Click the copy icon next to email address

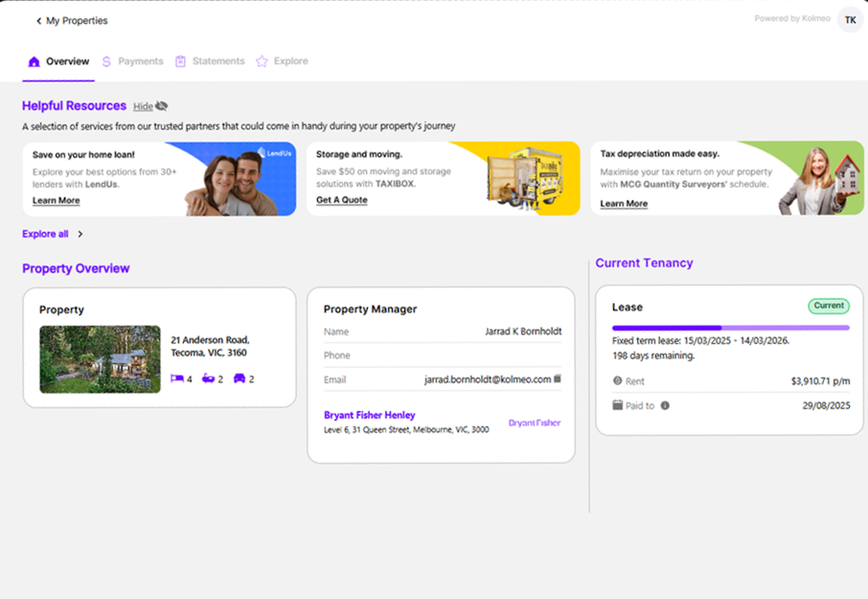tap(558, 379)
